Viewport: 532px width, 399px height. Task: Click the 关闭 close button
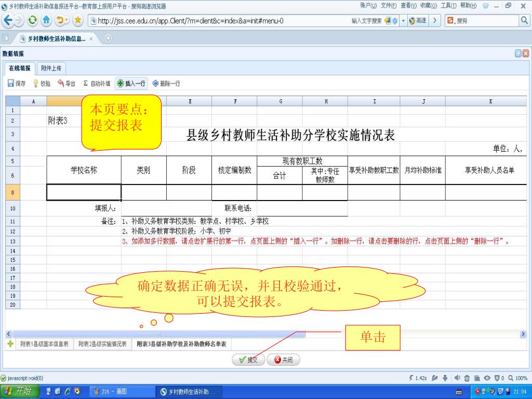[x=283, y=360]
